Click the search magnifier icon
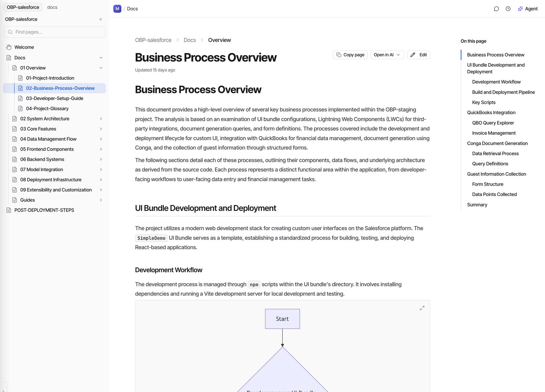 click(x=10, y=32)
